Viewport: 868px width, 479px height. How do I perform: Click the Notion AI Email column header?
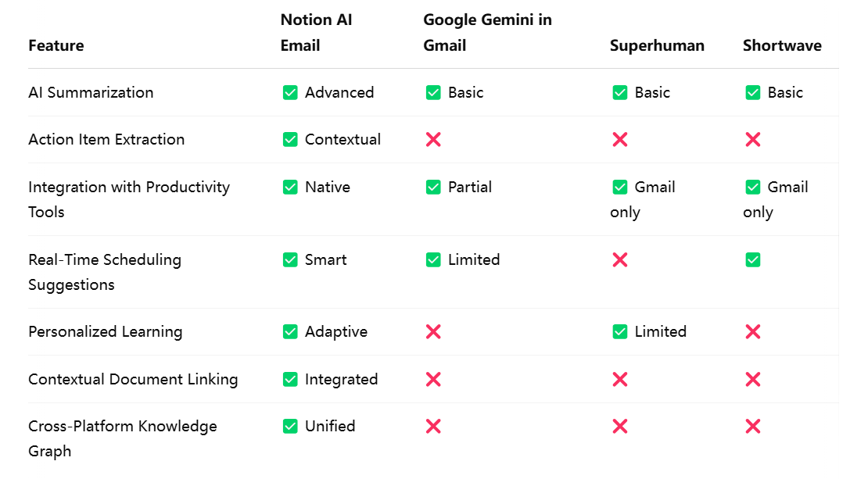(316, 33)
